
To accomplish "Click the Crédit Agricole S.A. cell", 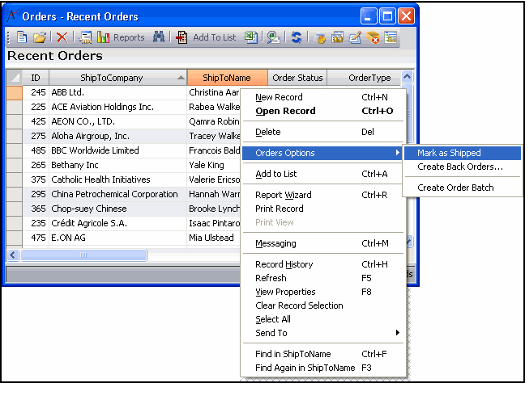I will [118, 223].
